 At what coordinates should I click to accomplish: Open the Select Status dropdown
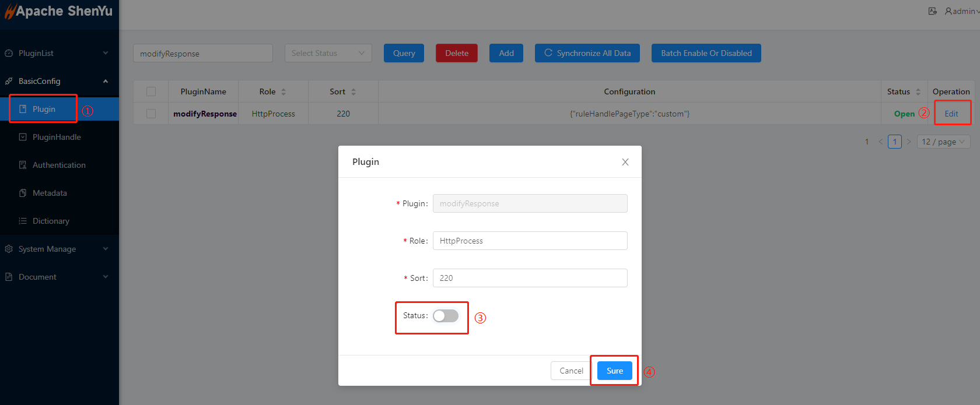point(328,53)
